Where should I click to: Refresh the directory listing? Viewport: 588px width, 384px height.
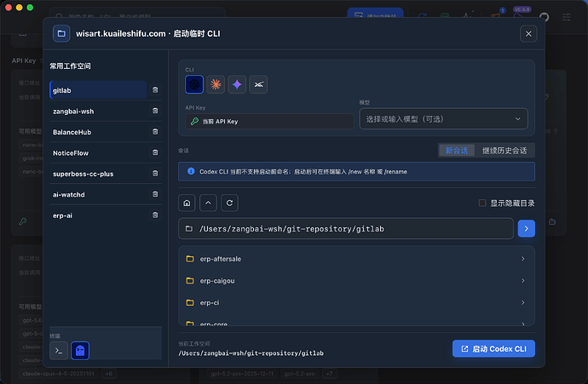pyautogui.click(x=229, y=203)
